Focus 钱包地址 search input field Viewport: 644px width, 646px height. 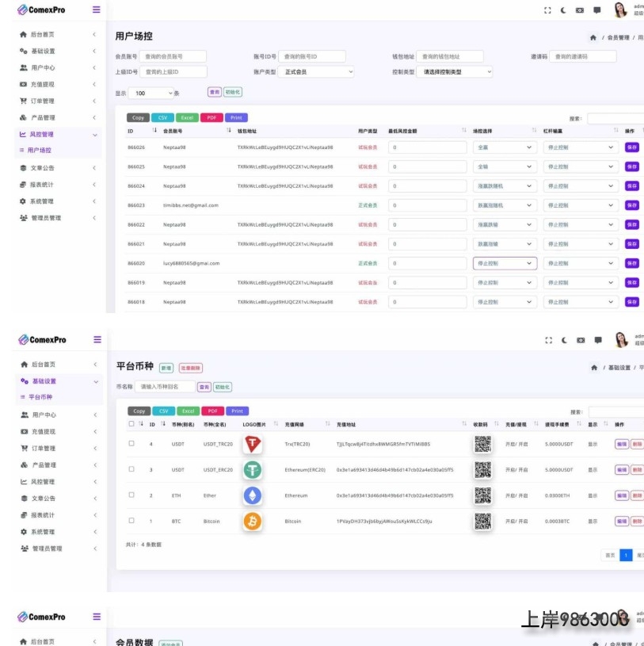(x=450, y=56)
